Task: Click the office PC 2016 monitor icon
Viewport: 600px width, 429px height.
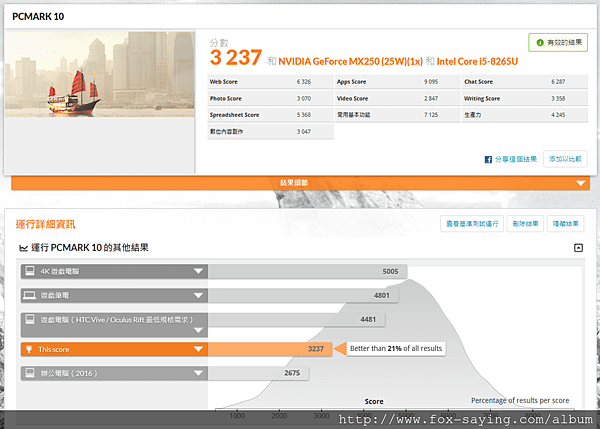Action: click(x=29, y=373)
